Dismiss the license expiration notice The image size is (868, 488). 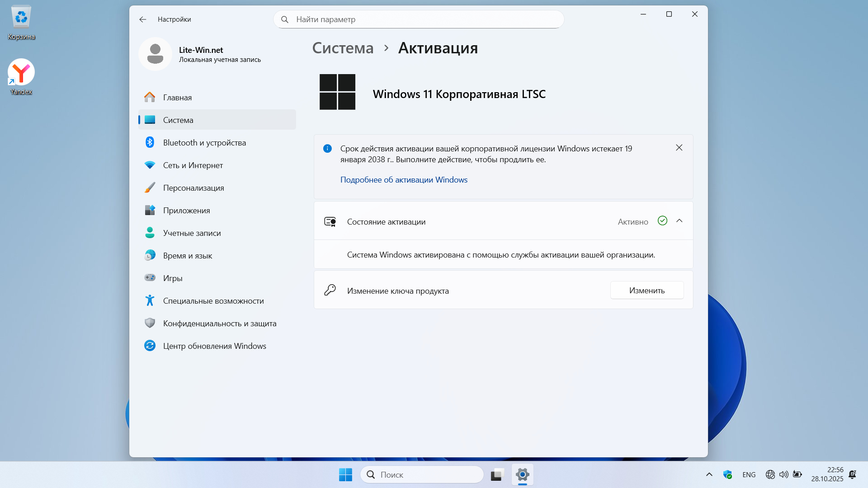pos(679,148)
